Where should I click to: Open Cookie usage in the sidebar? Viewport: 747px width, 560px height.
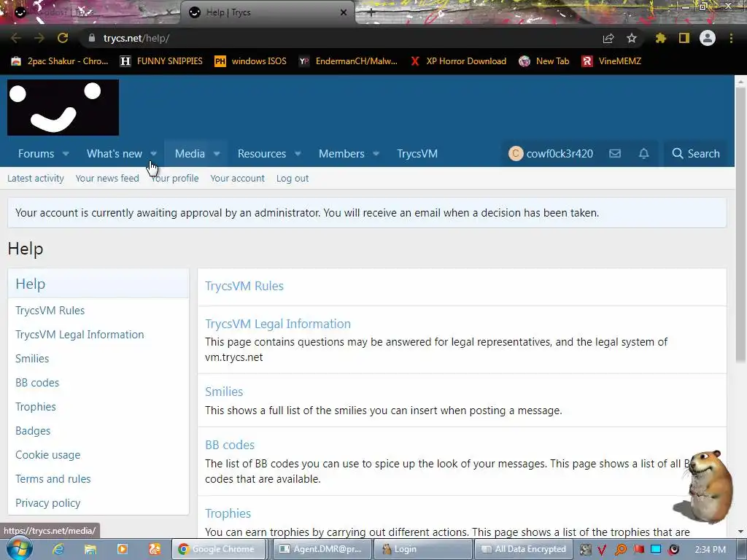(47, 455)
